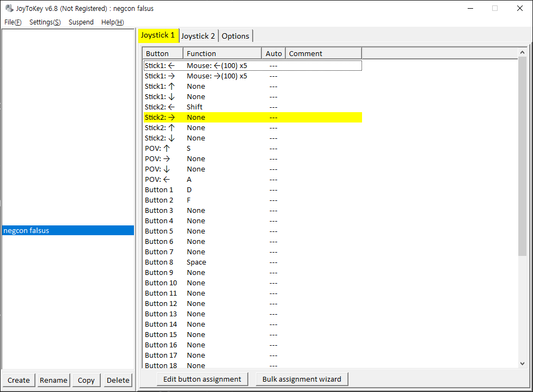The height and width of the screenshot is (392, 533).
Task: Click the Create profile button
Action: 19,380
